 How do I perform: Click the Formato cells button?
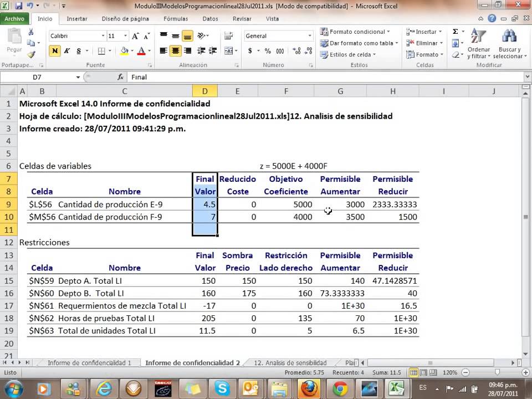pyautogui.click(x=425, y=54)
